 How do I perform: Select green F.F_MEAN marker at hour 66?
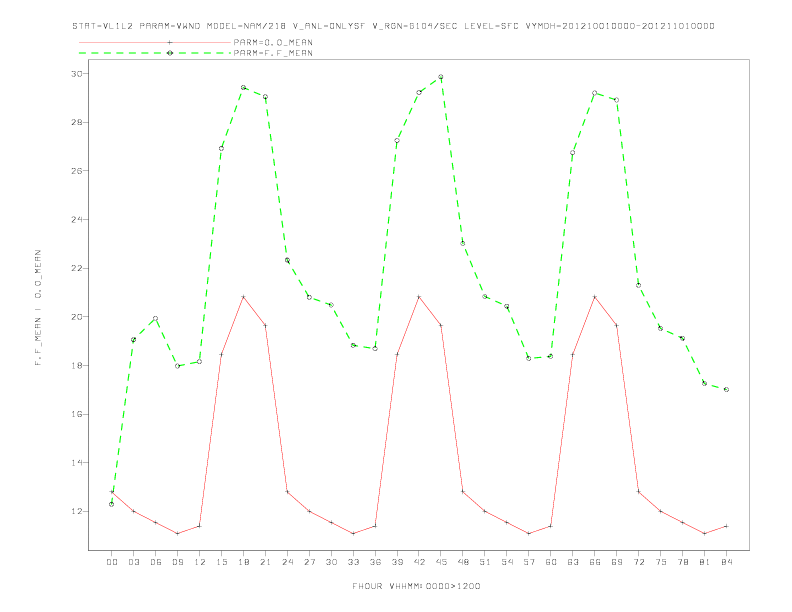click(595, 93)
